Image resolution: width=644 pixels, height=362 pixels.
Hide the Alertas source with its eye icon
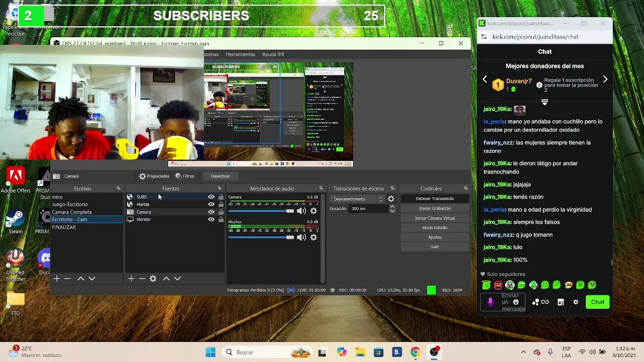tap(211, 205)
